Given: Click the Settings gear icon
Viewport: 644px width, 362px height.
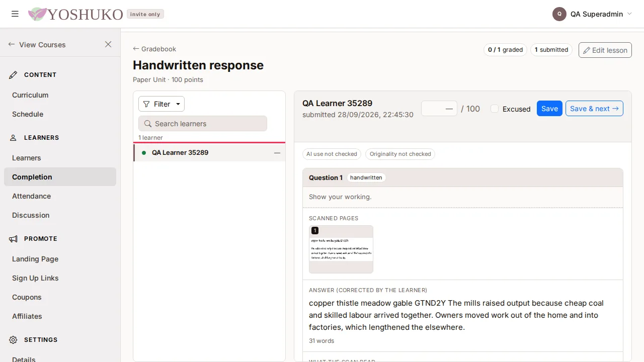Looking at the screenshot, I should [x=13, y=340].
